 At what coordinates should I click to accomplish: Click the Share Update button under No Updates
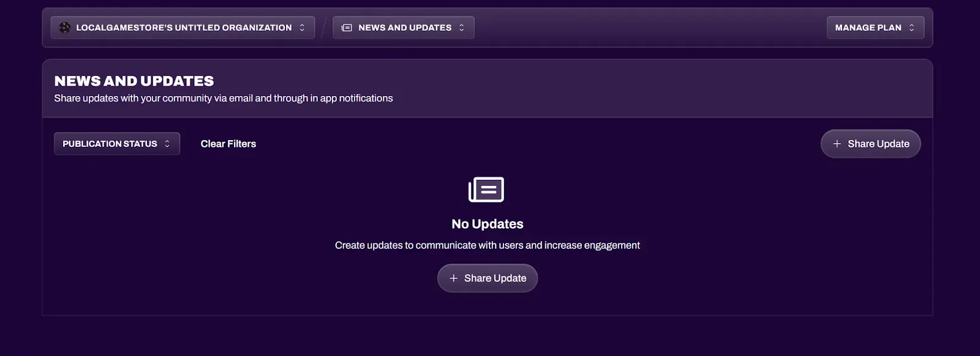tap(488, 278)
